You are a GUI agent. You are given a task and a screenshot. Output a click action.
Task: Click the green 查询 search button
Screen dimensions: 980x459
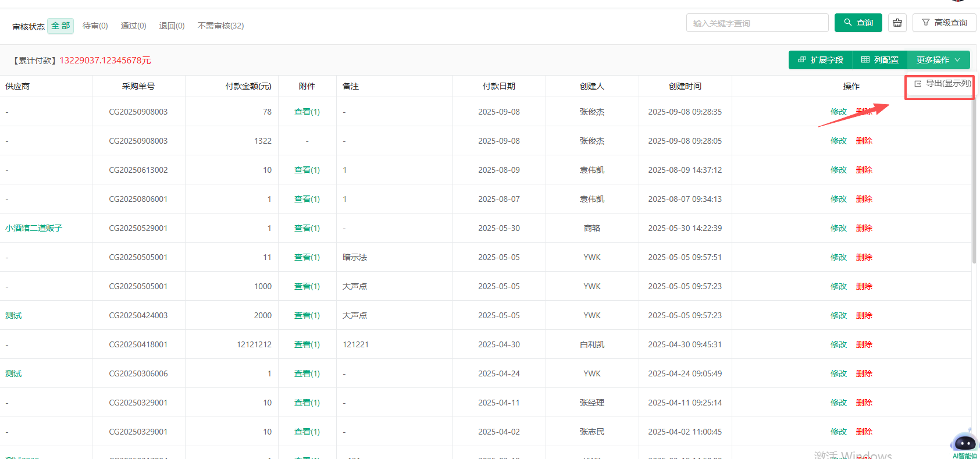click(858, 23)
